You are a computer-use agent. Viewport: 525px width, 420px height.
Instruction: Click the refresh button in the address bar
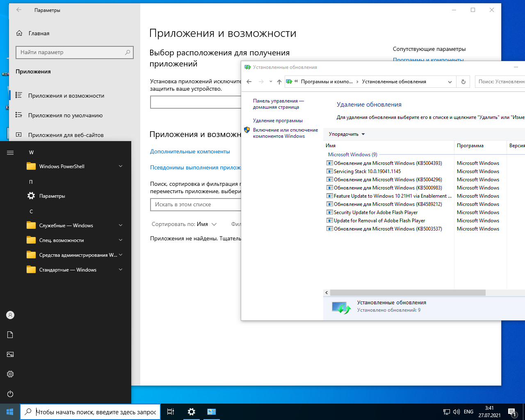tap(463, 82)
